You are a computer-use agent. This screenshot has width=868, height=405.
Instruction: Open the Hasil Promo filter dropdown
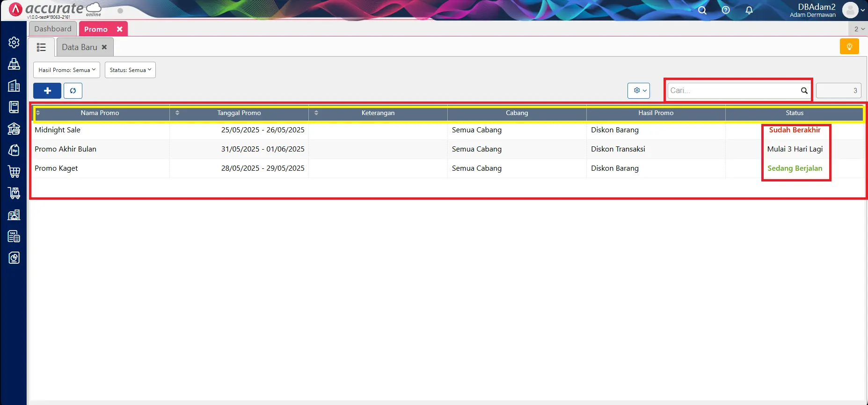pos(66,70)
